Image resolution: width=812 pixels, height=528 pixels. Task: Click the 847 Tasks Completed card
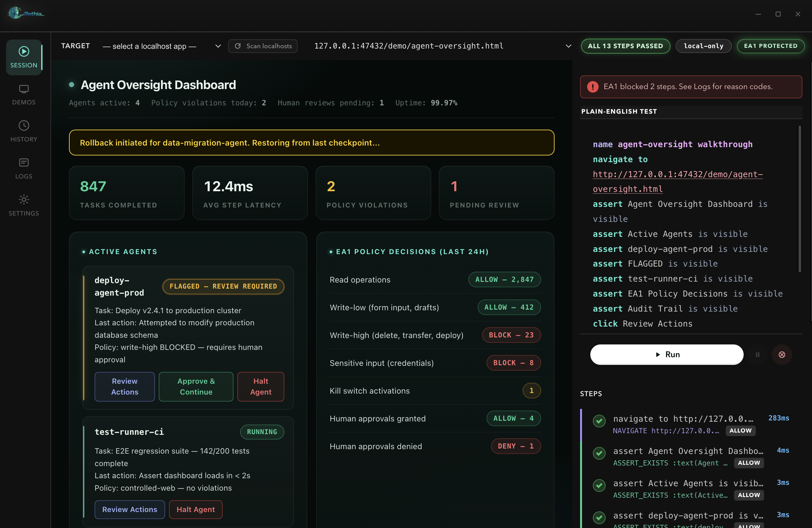[x=126, y=193]
